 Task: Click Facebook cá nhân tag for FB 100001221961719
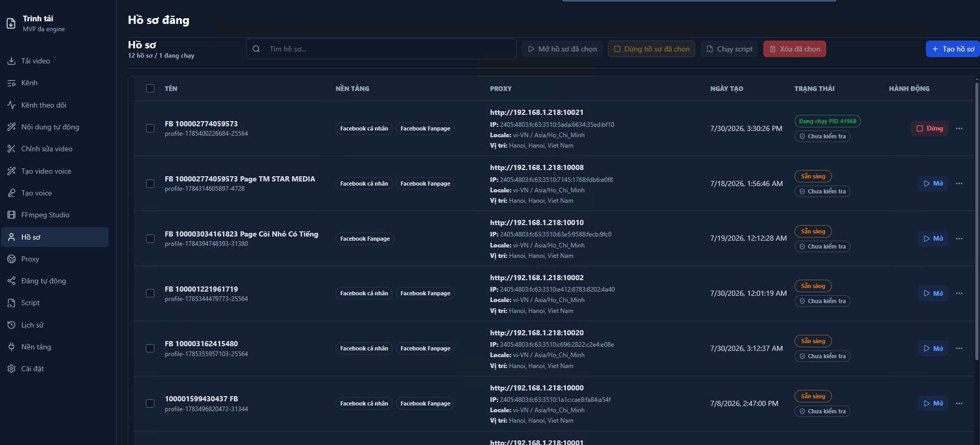pyautogui.click(x=364, y=293)
